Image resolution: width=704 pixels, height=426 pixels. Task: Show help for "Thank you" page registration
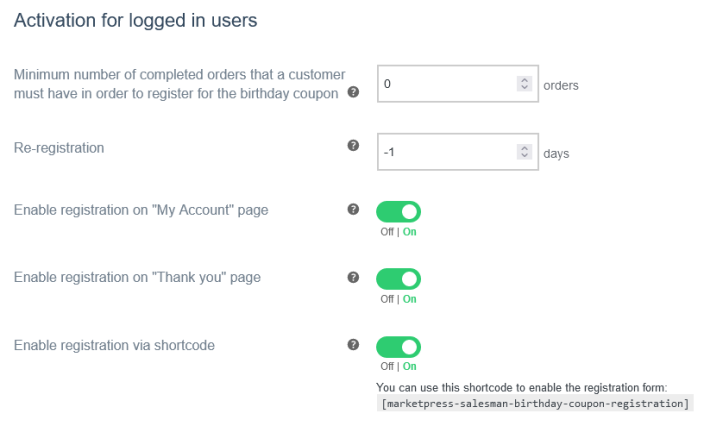click(353, 277)
